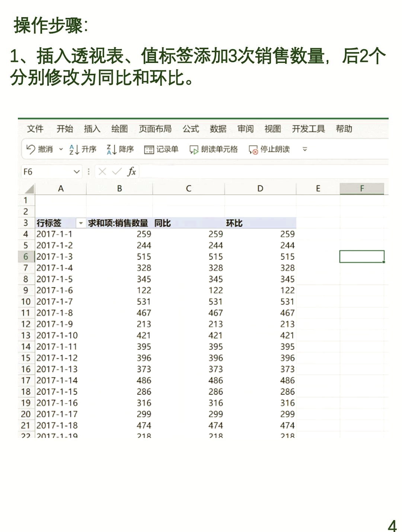Switch to the 公式 ribbon tab

(x=191, y=129)
